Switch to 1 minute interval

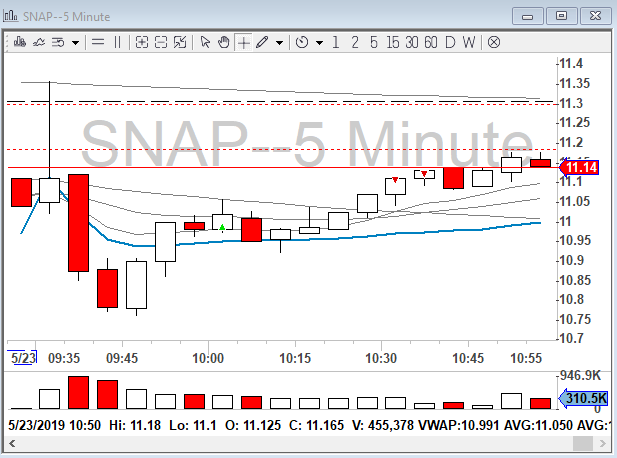pyautogui.click(x=336, y=42)
